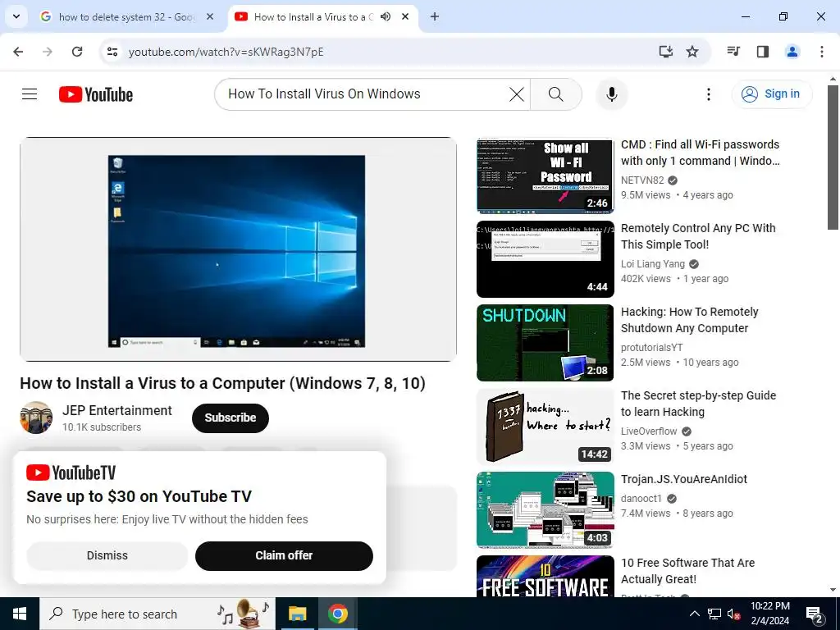This screenshot has height=630, width=840.
Task: Dismiss the YouTube TV offer
Action: coord(107,555)
